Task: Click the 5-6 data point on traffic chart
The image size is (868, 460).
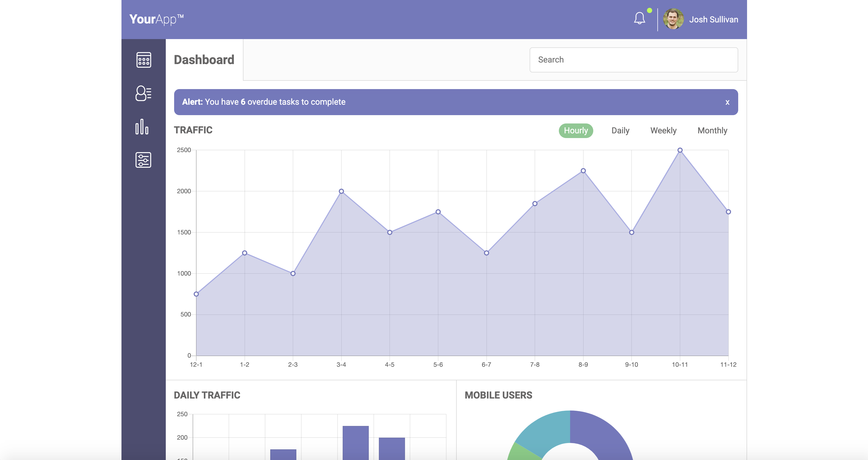Action: (x=438, y=212)
